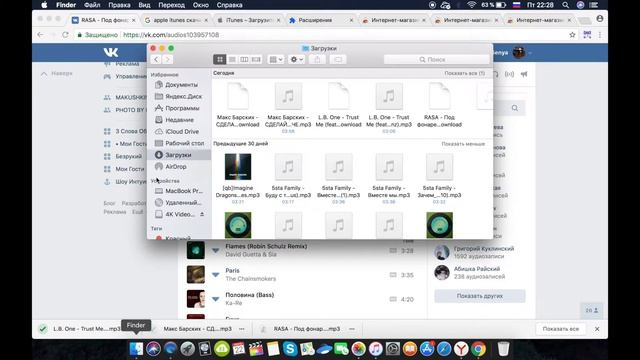Open the Вид menu in menu bar

click(x=144, y=5)
